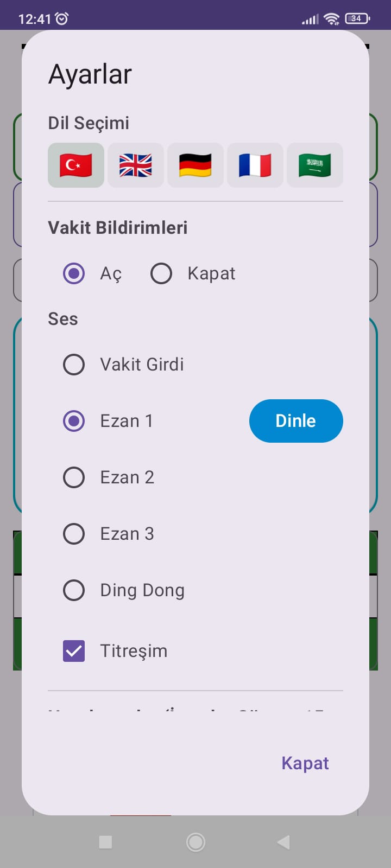
Task: Select the French flag for language
Action: [x=255, y=165]
